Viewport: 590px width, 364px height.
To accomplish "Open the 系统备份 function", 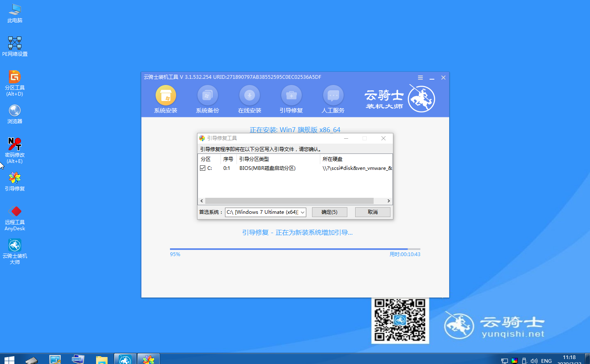I will 207,98.
